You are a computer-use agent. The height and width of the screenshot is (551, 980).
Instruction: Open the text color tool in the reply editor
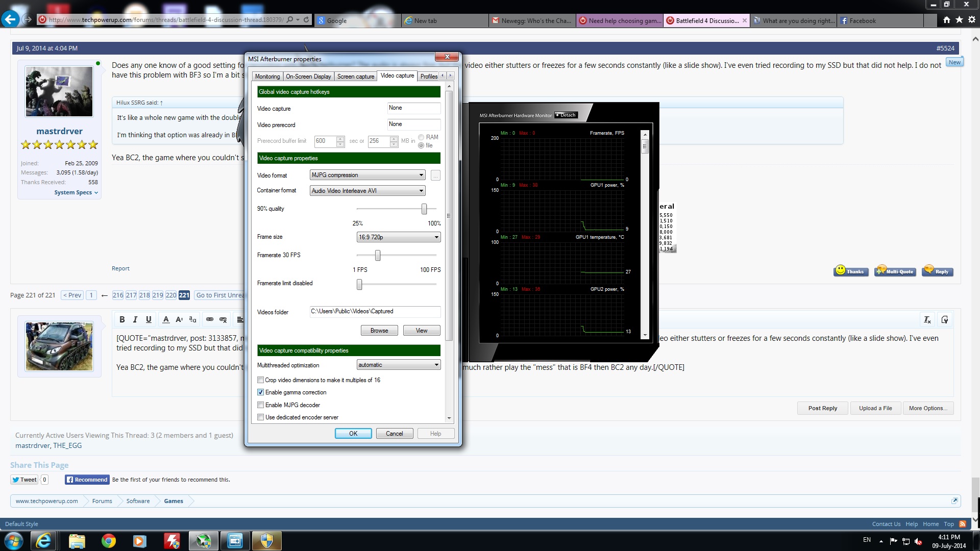pos(166,319)
